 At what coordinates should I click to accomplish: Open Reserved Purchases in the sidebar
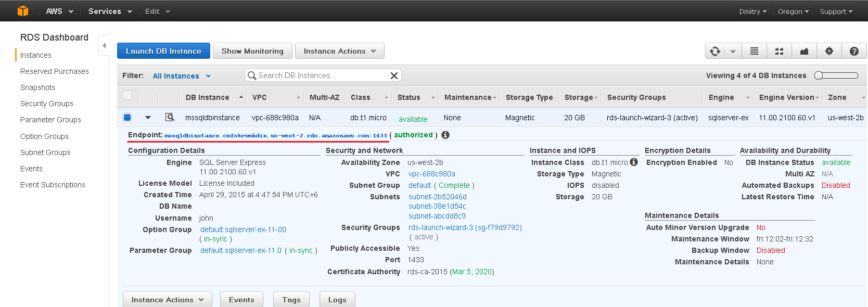coord(55,71)
